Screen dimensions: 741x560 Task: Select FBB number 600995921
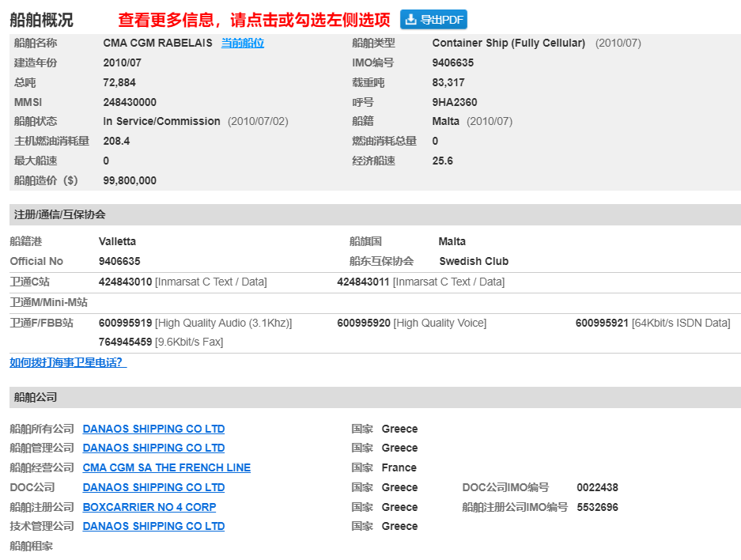tap(602, 324)
